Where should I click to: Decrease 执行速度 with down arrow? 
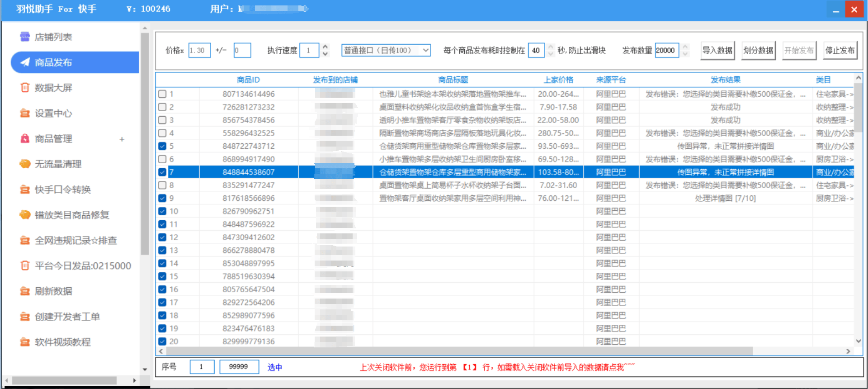pos(325,54)
